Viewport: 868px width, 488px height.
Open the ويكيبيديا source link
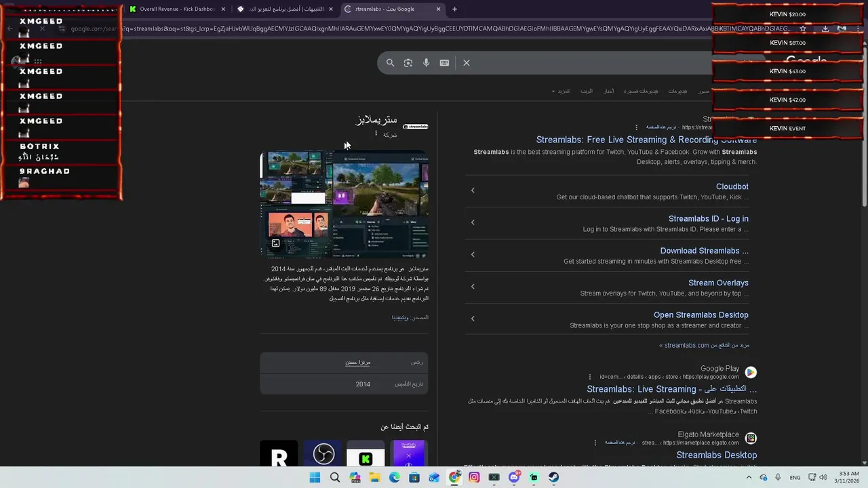click(400, 317)
